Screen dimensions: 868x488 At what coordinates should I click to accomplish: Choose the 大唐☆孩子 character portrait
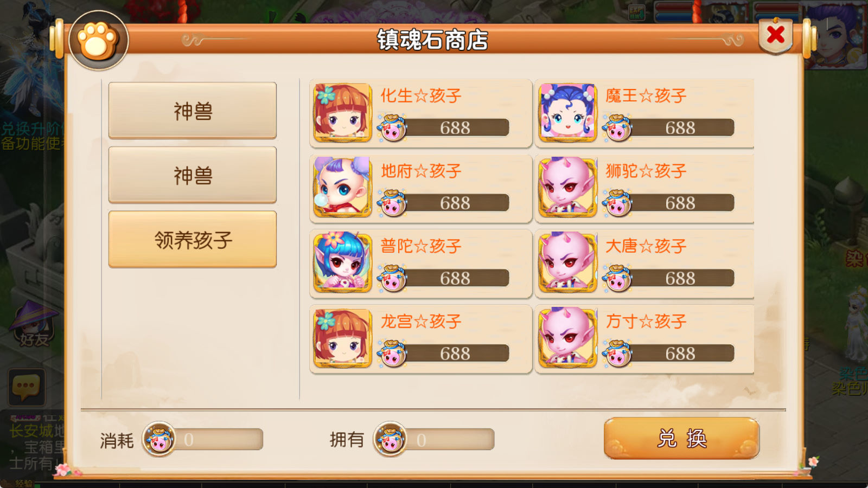tap(568, 263)
